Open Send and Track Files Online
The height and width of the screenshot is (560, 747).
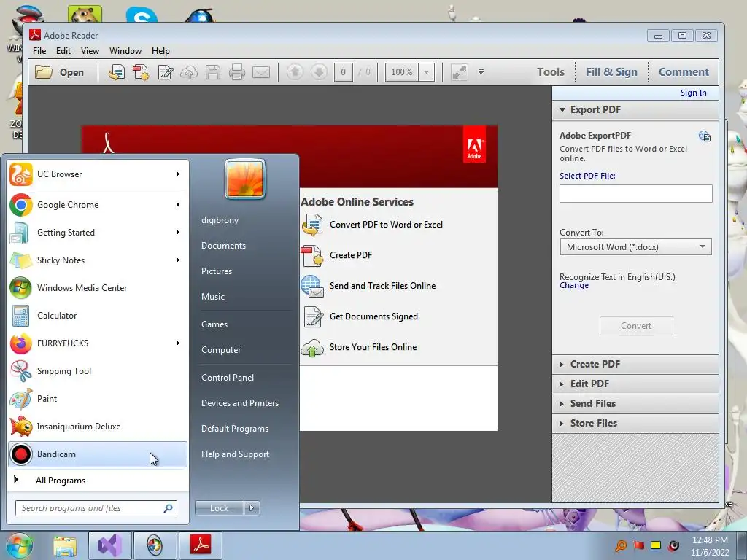coord(368,286)
